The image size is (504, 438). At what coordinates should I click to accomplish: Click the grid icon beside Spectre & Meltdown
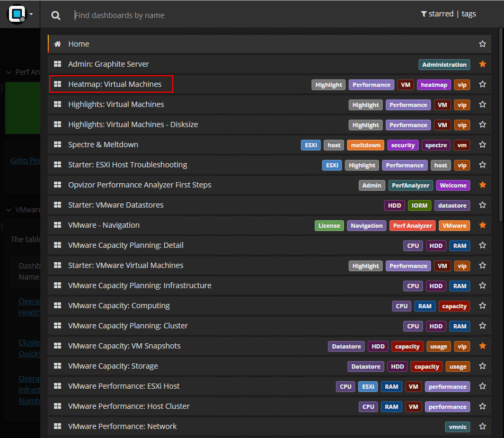click(57, 144)
